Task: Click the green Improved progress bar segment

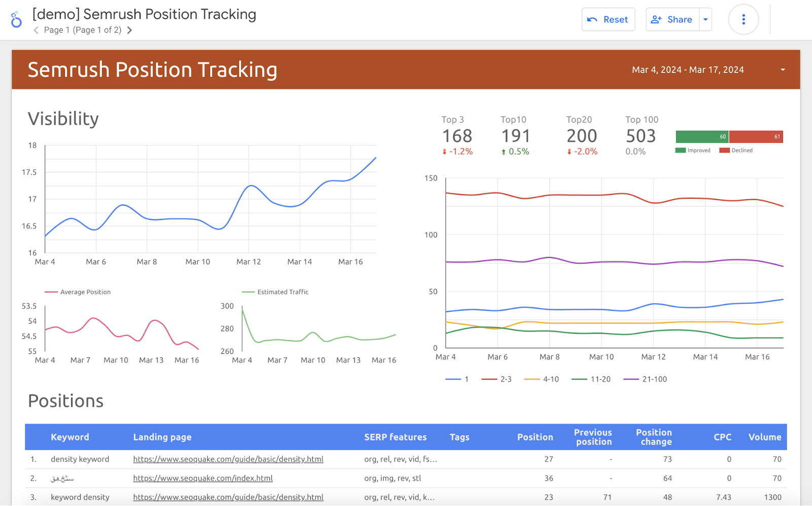Action: 701,136
